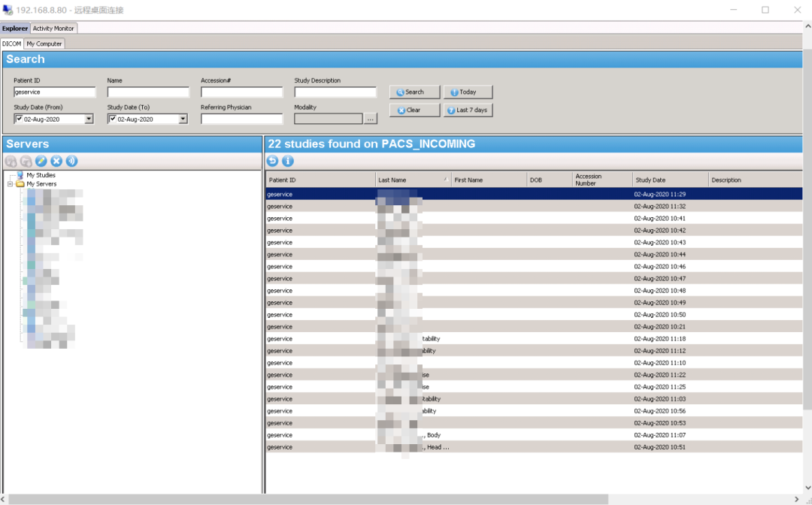Viewport: 812px width, 505px height.
Task: Select study dated 02-Aug-2020 10:53
Action: pyautogui.click(x=534, y=423)
